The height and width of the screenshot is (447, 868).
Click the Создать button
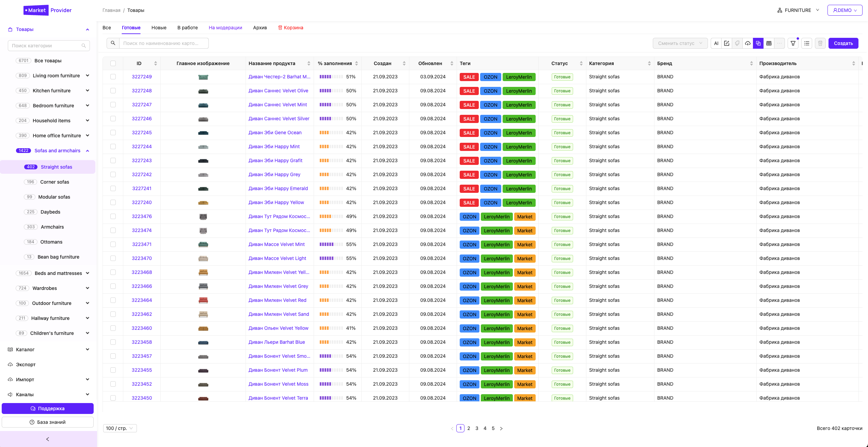coord(843,43)
